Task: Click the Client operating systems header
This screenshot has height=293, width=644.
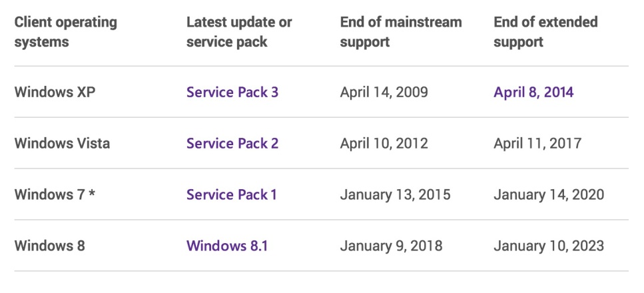Action: 65,31
